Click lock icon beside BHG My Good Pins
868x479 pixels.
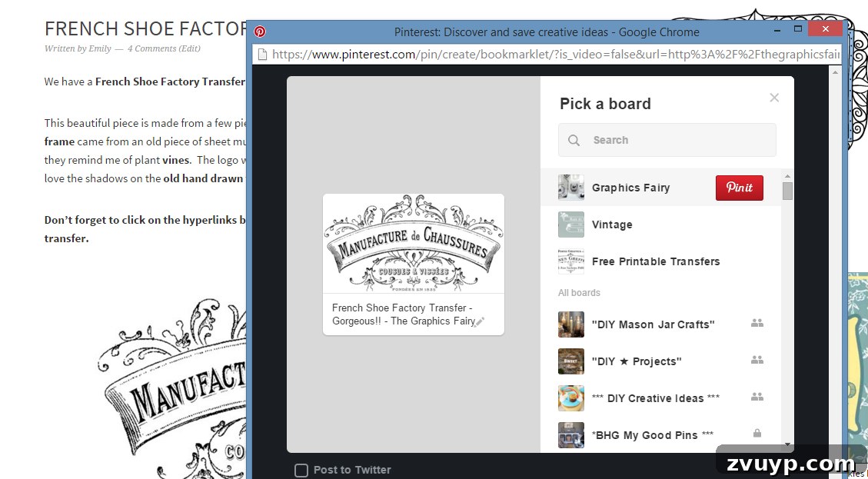click(x=757, y=433)
